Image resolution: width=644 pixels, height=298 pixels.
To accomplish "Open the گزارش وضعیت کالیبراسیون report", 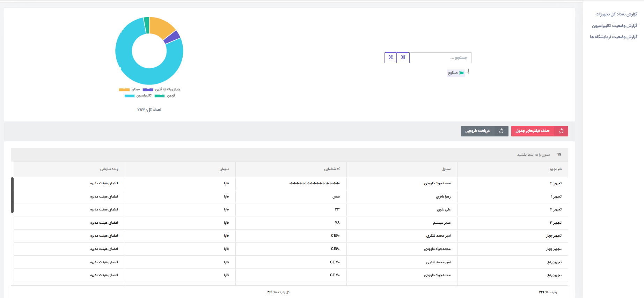I will (x=614, y=26).
